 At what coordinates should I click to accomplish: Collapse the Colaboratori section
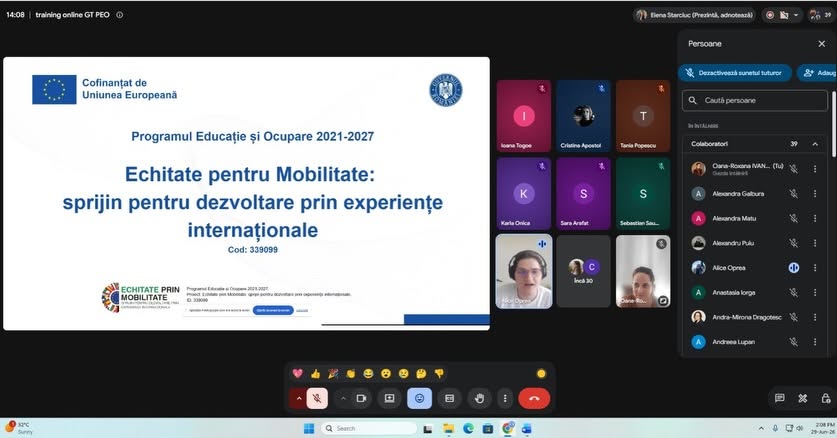815,144
